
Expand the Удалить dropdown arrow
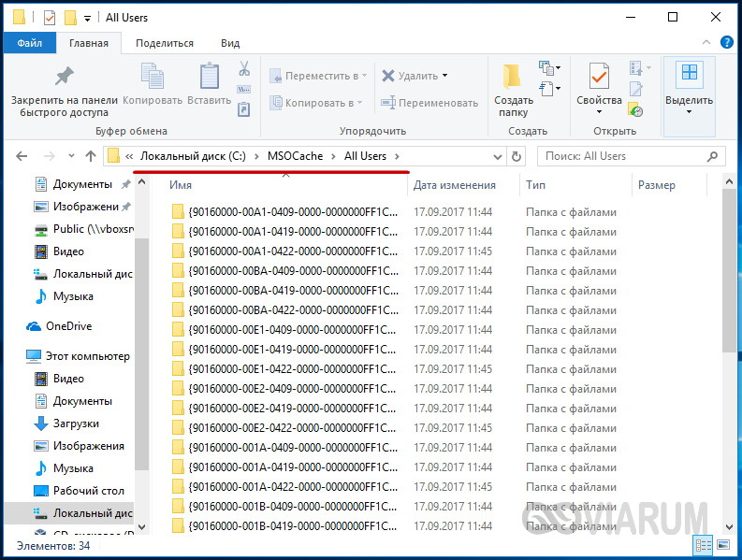pyautogui.click(x=444, y=76)
